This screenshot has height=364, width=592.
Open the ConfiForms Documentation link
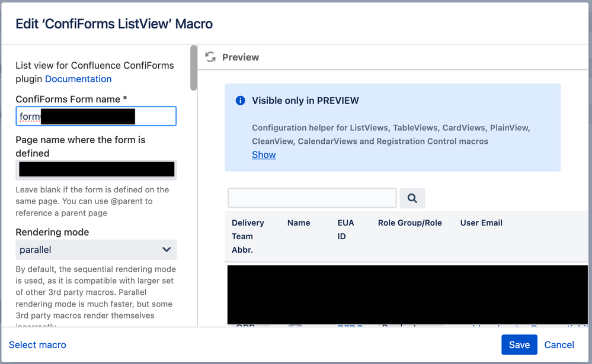(x=78, y=79)
